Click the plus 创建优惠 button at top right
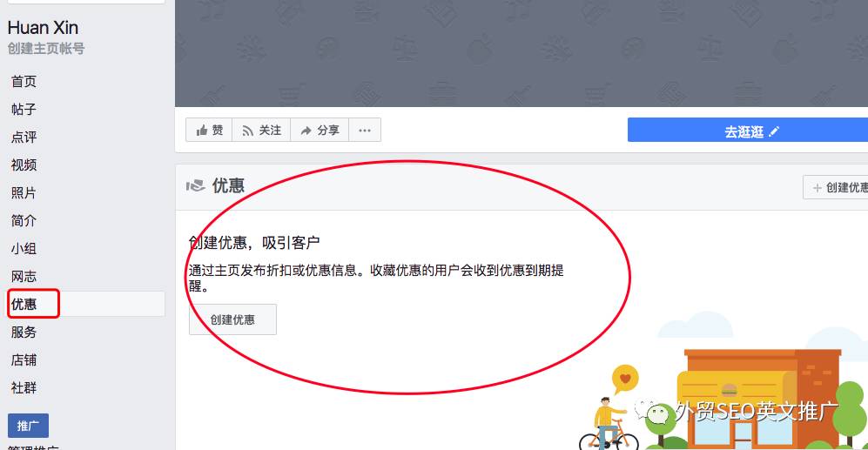The height and width of the screenshot is (450, 868). [836, 188]
